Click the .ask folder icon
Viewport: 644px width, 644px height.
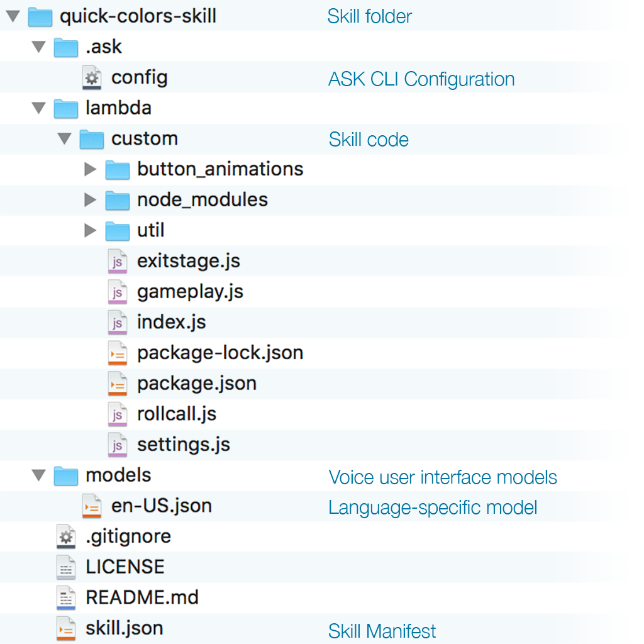(x=65, y=48)
